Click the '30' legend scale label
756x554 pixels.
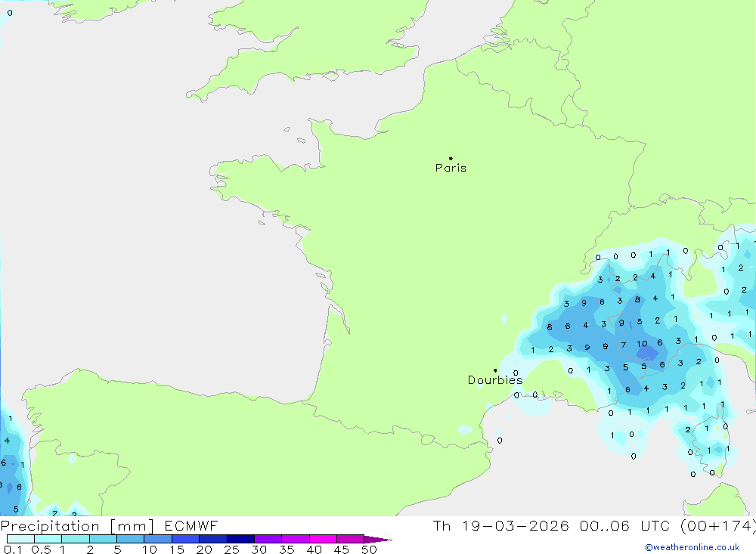pos(259,549)
